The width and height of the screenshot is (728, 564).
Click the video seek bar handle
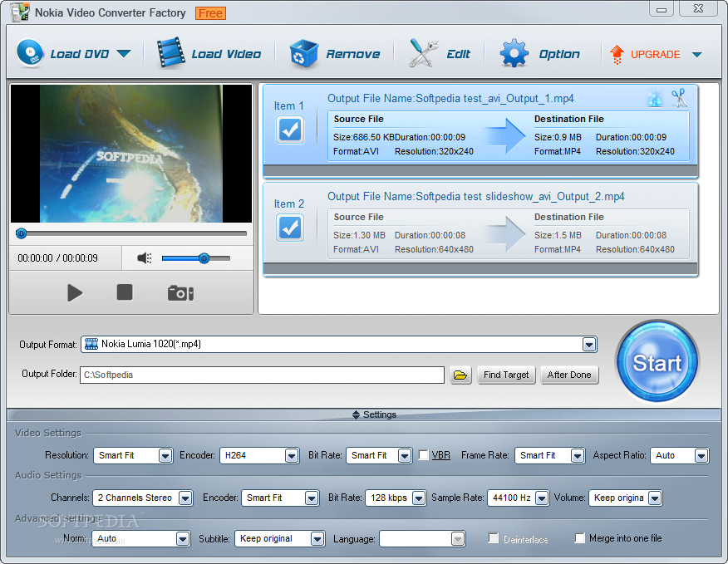point(21,233)
